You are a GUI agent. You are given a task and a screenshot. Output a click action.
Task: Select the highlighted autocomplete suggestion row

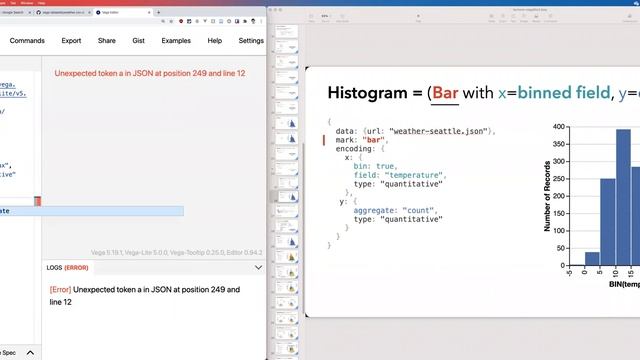(x=92, y=211)
